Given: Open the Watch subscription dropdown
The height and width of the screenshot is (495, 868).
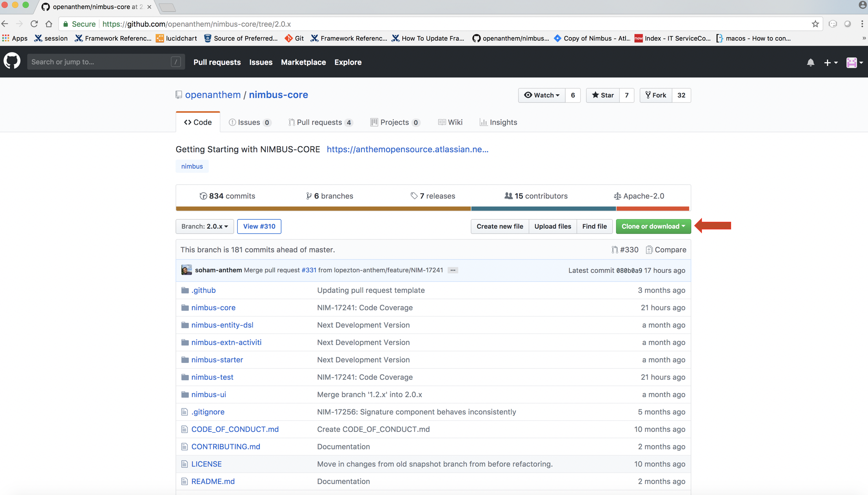Looking at the screenshot, I should (x=542, y=95).
